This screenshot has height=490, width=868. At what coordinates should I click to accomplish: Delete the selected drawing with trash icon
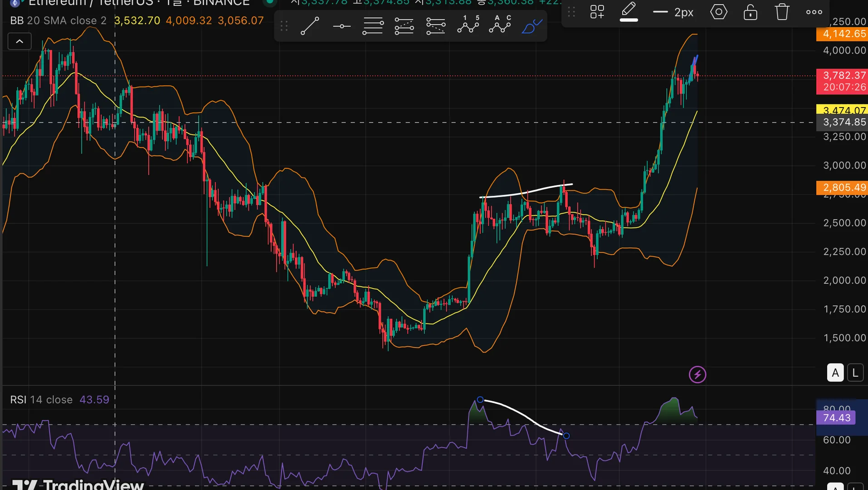[x=782, y=12]
